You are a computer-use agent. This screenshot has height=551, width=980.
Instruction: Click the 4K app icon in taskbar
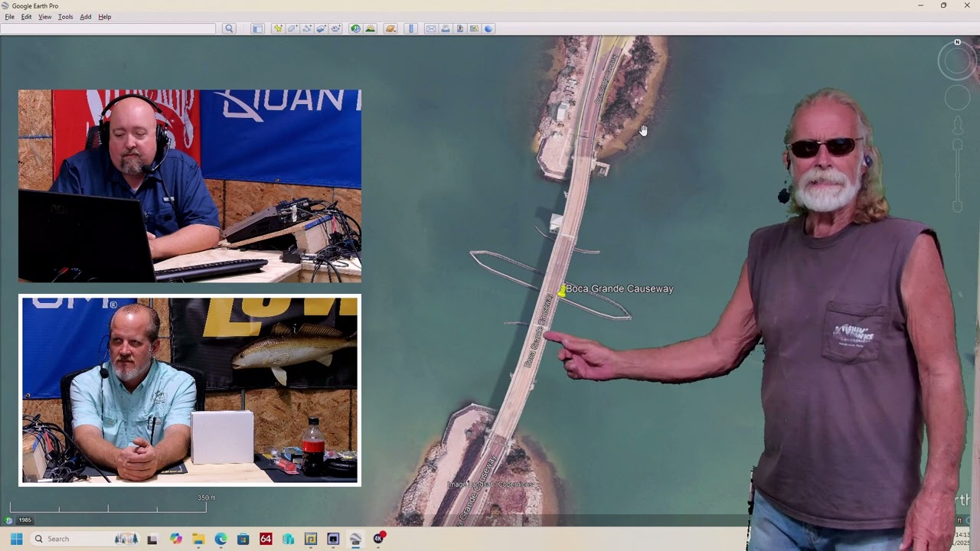(378, 539)
